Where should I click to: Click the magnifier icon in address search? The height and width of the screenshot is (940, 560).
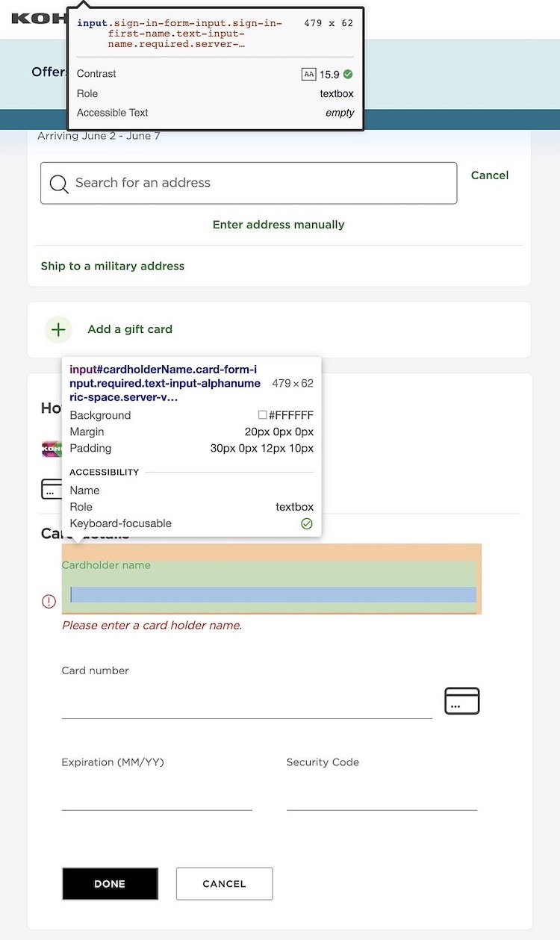tap(59, 184)
